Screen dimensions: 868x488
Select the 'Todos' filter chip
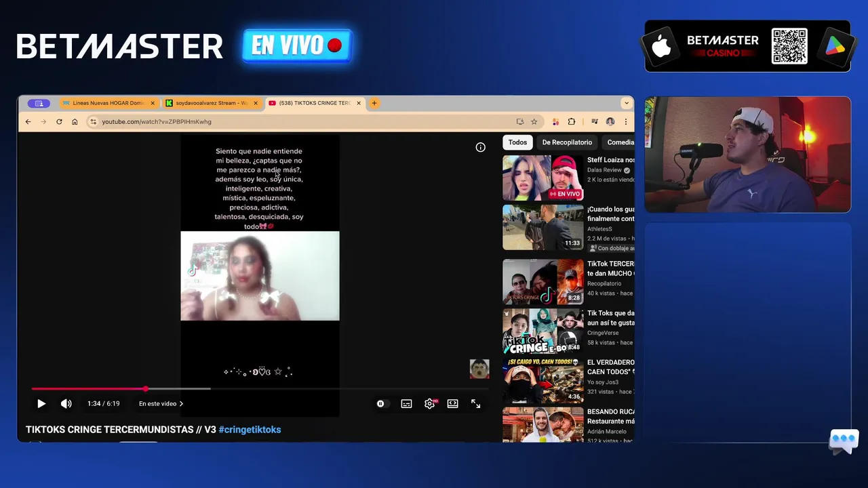click(517, 142)
